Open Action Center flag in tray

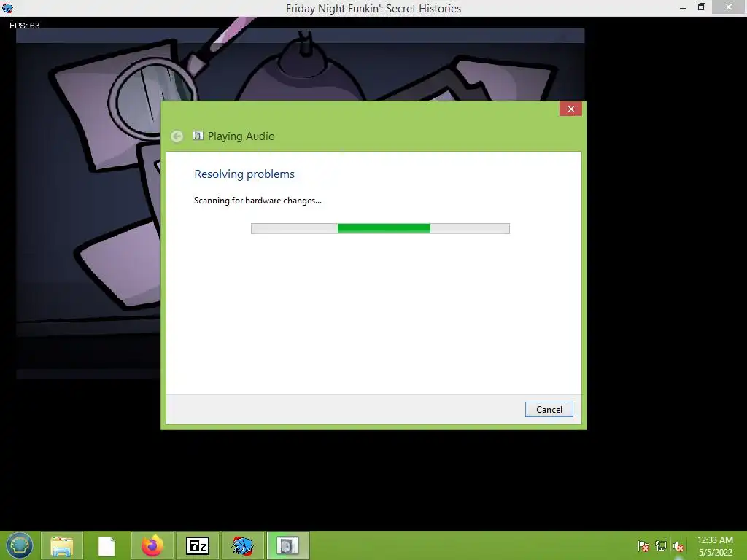pyautogui.click(x=643, y=546)
